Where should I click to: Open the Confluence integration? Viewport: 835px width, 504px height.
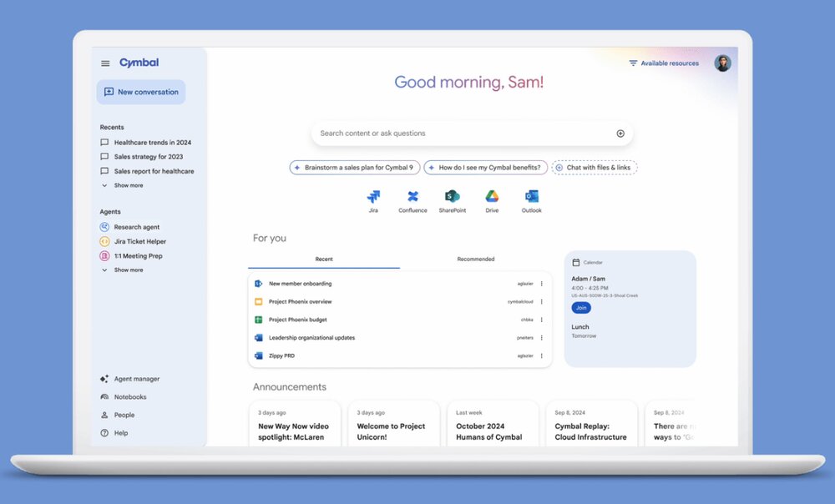pos(412,199)
